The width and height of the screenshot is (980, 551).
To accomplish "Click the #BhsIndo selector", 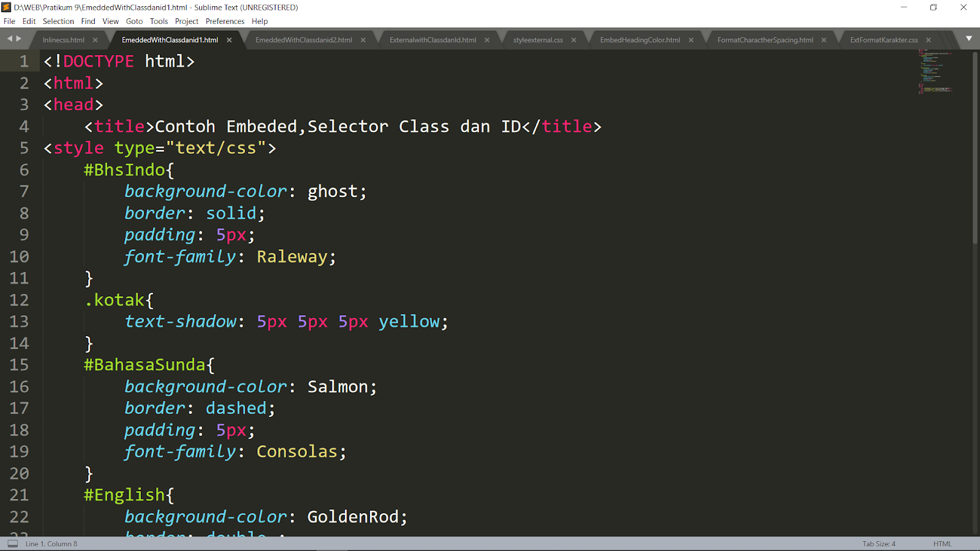I will [x=124, y=170].
